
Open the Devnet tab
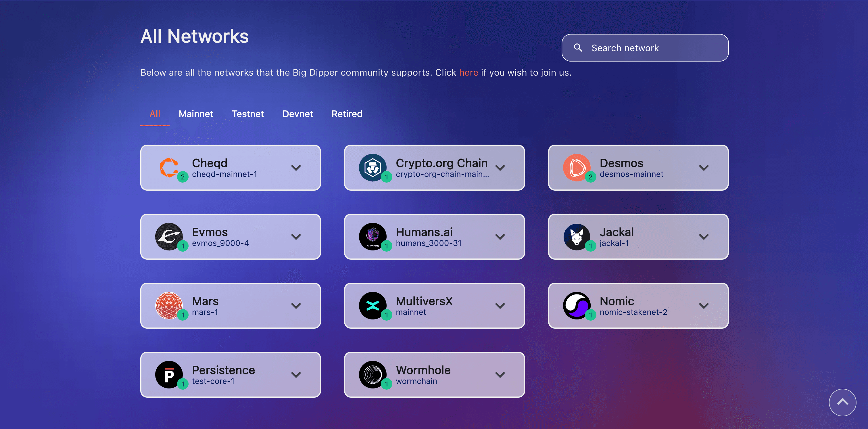pos(297,114)
